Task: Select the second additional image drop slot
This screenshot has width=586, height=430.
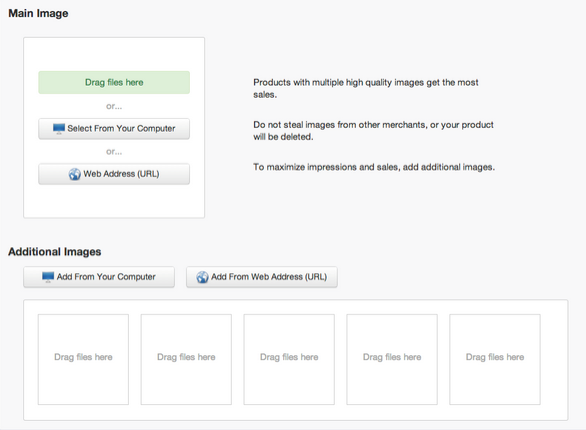Action: (x=186, y=359)
